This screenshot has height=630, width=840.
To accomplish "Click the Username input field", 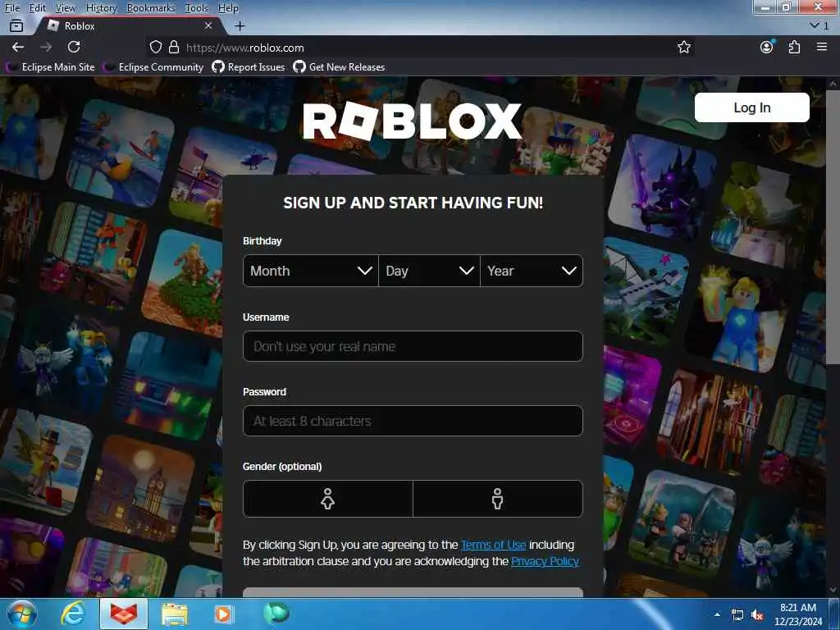I will 413,346.
